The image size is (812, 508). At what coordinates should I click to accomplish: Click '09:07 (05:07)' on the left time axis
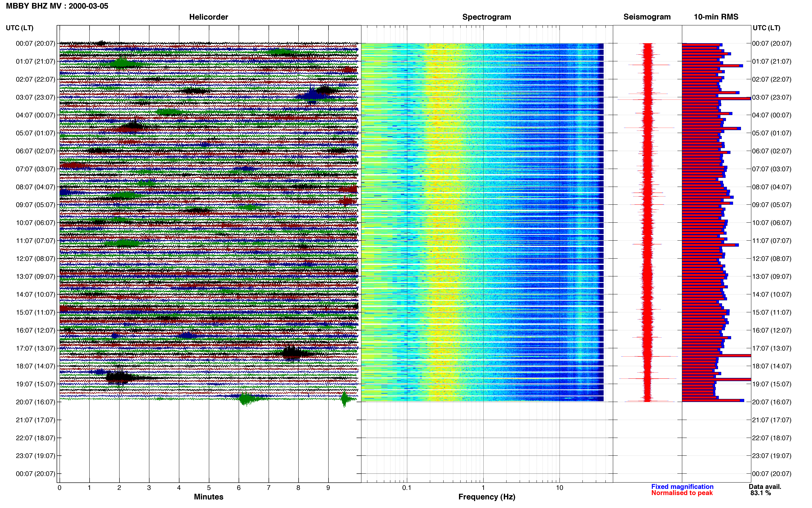[x=35, y=205]
